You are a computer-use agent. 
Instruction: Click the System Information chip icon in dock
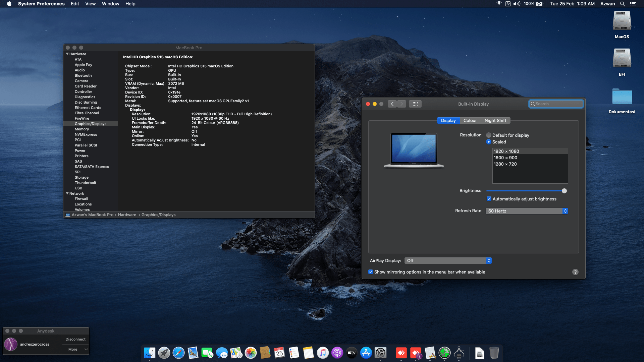(459, 353)
